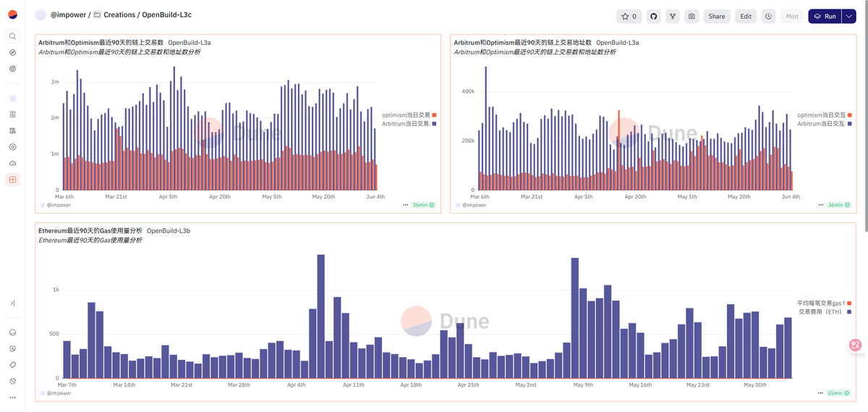
Task: Click the books icon in the sidebar
Action: 12,130
